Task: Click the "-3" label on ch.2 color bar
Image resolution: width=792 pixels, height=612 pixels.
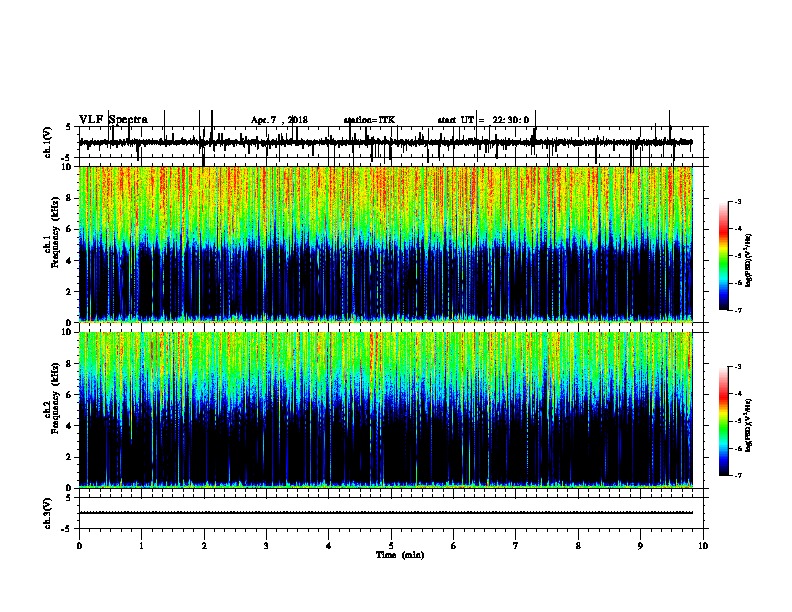Action: pos(738,367)
